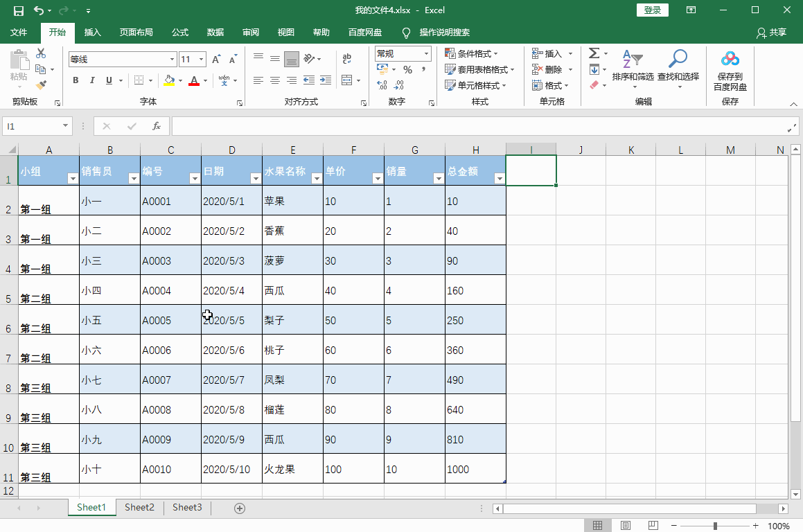Open the fill color dropdown arrow
Viewport: 803px width, 532px height.
pyautogui.click(x=180, y=80)
